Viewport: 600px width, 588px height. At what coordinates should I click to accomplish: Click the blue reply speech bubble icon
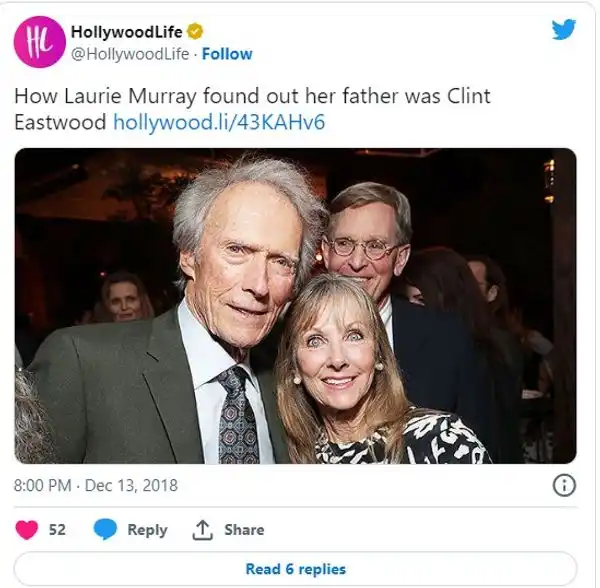[105, 530]
